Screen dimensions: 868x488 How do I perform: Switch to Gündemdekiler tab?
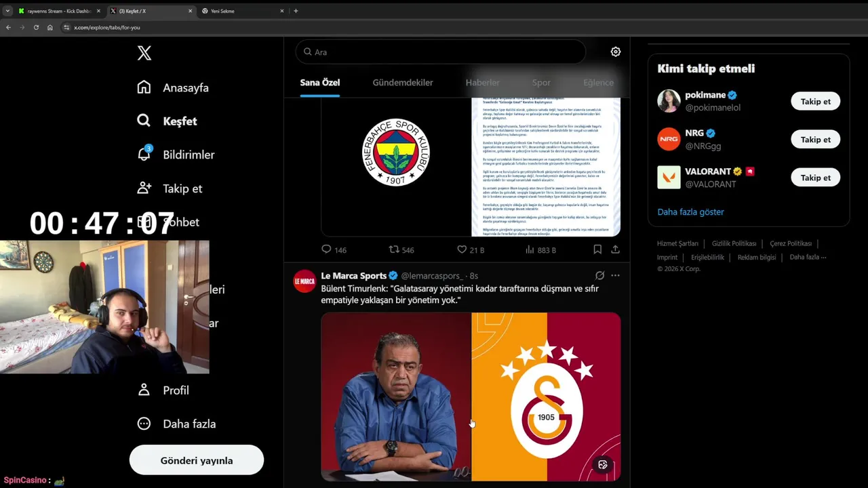point(403,83)
